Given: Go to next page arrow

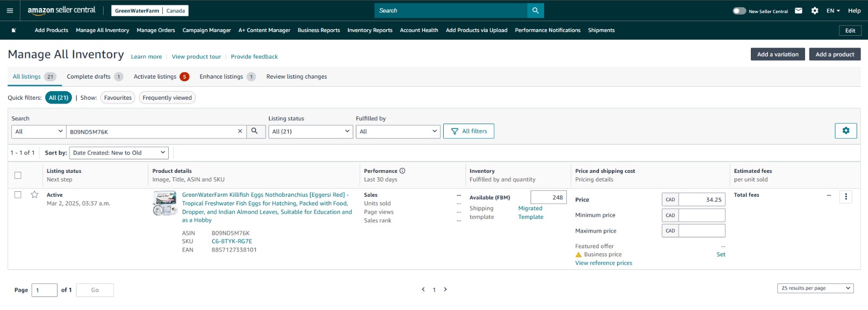Looking at the screenshot, I should pyautogui.click(x=445, y=289).
